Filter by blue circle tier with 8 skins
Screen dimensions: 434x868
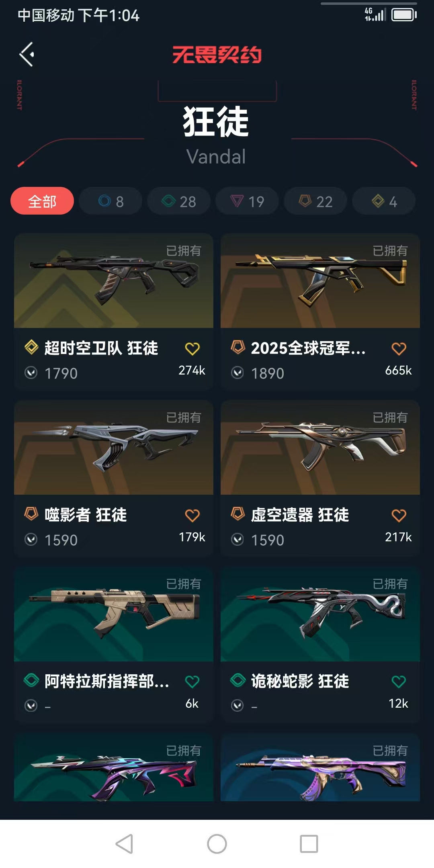pos(111,201)
